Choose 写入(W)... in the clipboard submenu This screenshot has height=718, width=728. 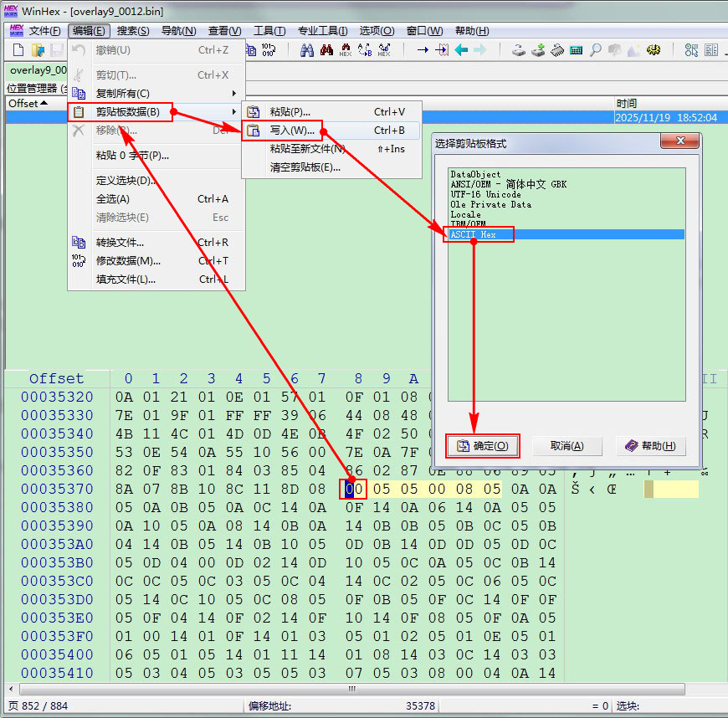pos(331,131)
